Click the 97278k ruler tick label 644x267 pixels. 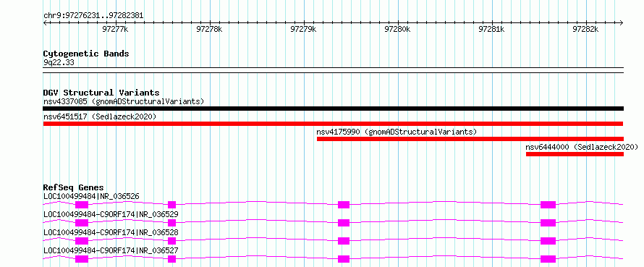[209, 29]
